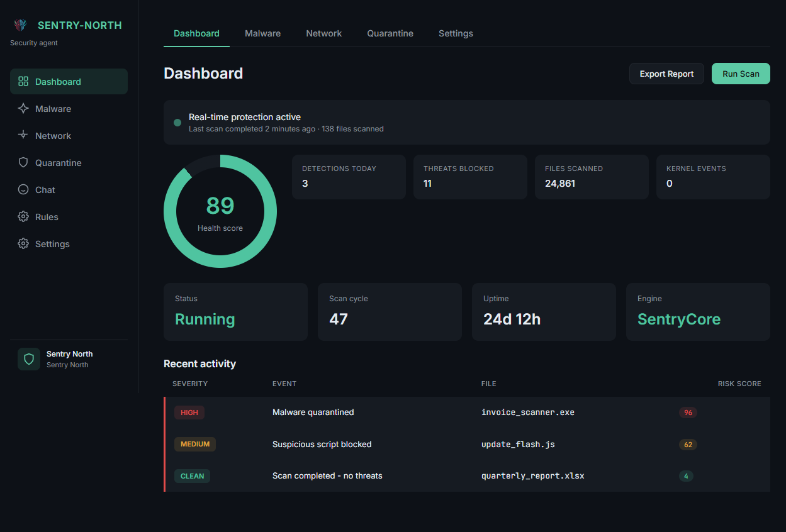Click the Last scan completed status line
The width and height of the screenshot is (786, 532).
[x=286, y=129]
